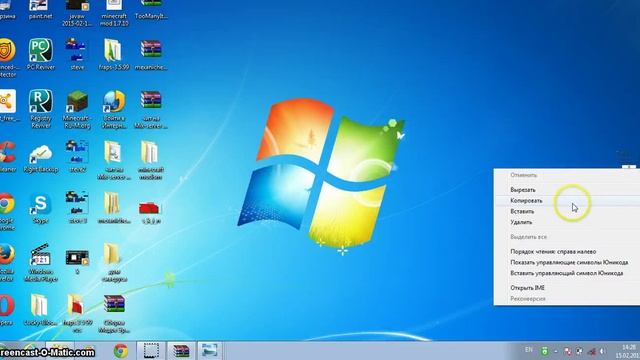The height and width of the screenshot is (360, 640).
Task: Open the dotted-rectangle capture tool in taskbar
Action: pyautogui.click(x=151, y=351)
